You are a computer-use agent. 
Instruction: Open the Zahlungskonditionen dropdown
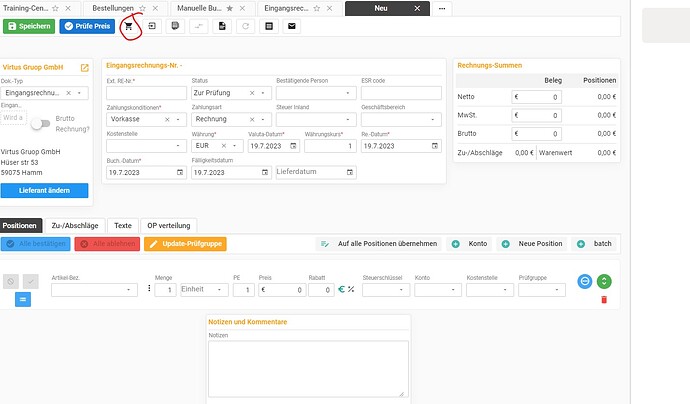coord(178,119)
